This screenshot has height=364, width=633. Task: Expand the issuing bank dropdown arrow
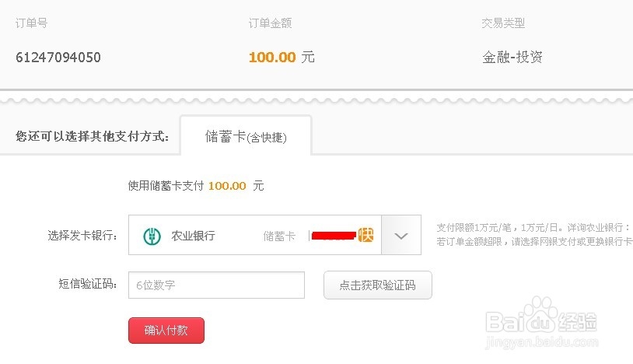[400, 235]
